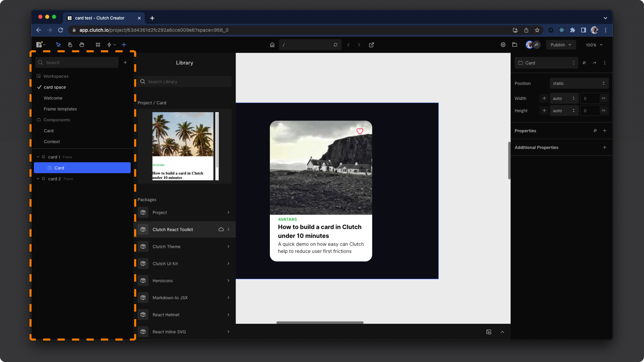
Task: Select the hand pan tool
Action: pos(82,45)
